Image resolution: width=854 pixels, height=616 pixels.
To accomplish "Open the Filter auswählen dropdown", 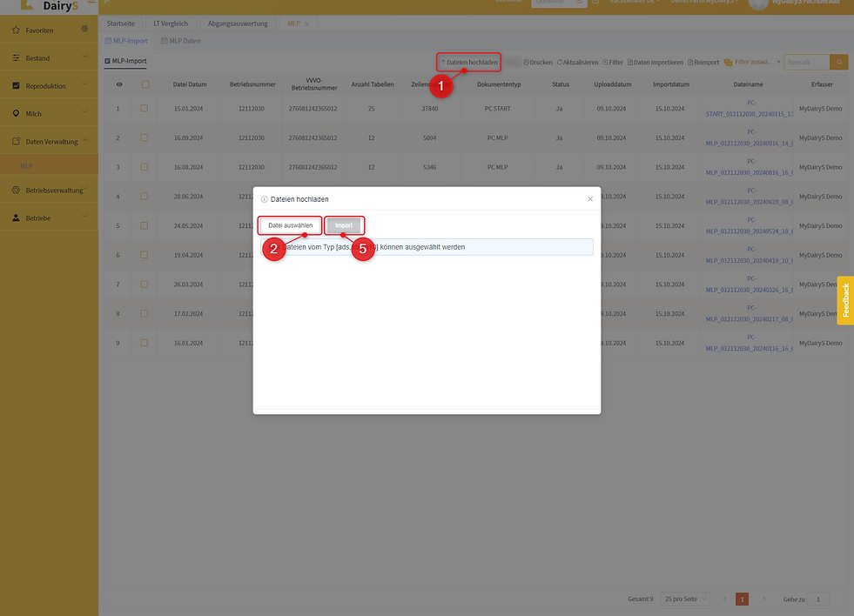I will [x=752, y=62].
